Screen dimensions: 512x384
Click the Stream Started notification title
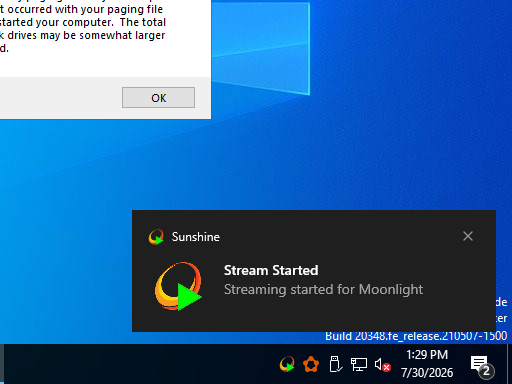tap(271, 270)
